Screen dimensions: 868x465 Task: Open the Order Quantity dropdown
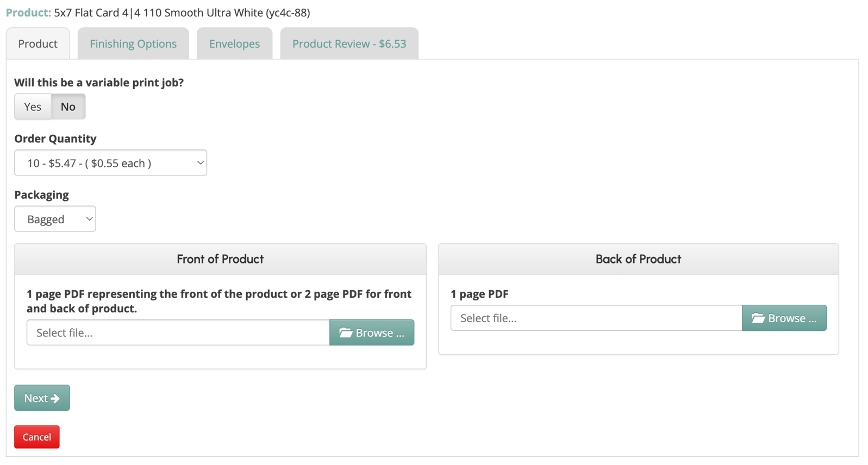click(110, 163)
